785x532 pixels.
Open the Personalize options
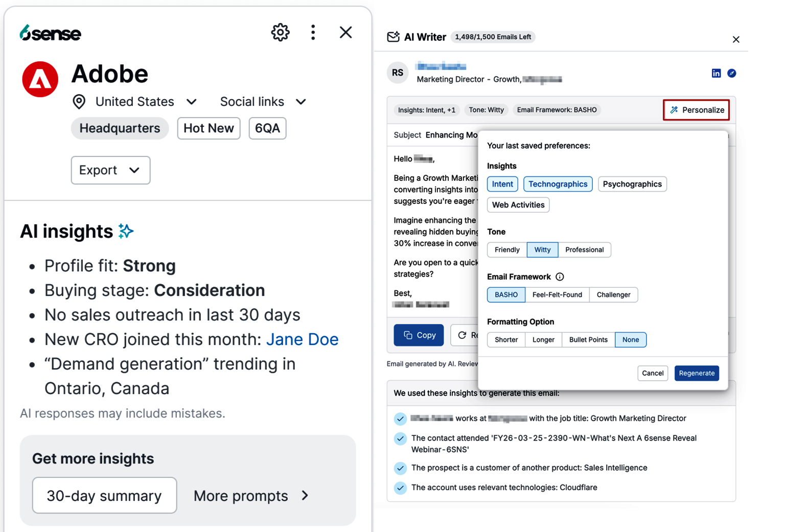coord(696,110)
